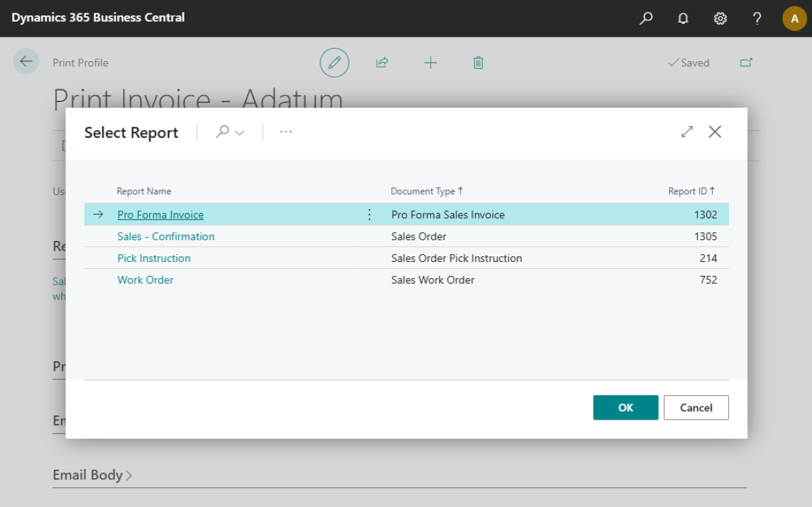812x507 pixels.
Task: Open the help question mark
Action: tap(756, 19)
